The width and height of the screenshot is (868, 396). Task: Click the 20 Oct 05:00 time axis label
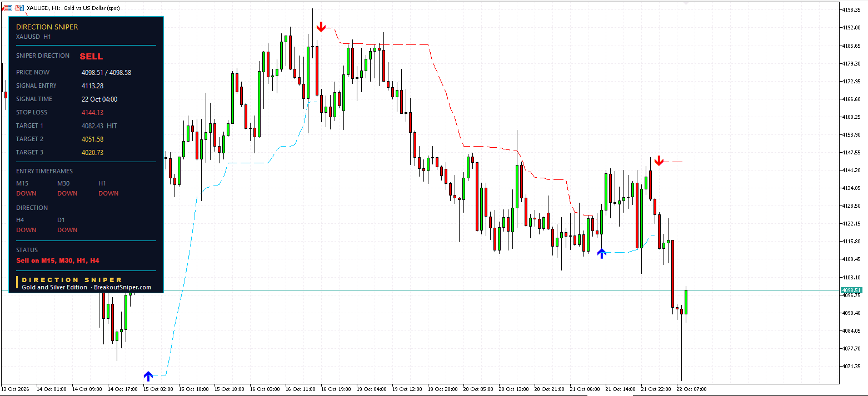pos(478,389)
